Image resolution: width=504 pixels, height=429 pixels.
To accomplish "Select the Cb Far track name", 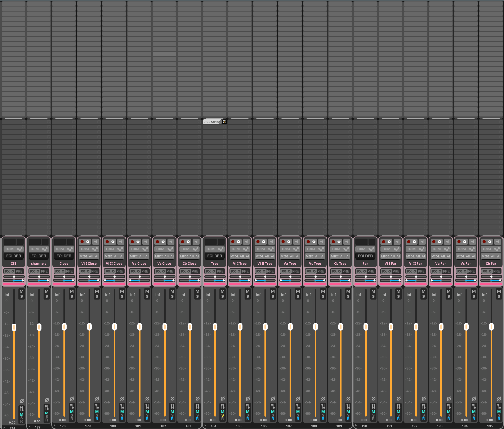I will pyautogui.click(x=491, y=263).
